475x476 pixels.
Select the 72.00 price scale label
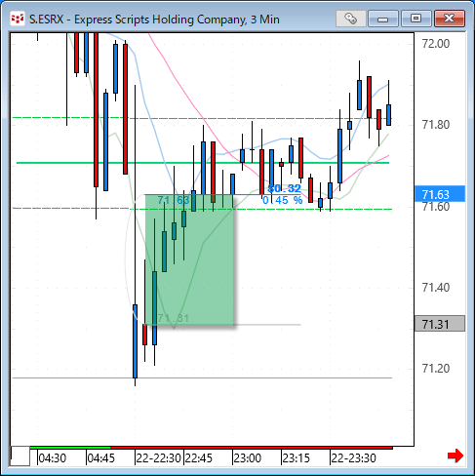[436, 44]
